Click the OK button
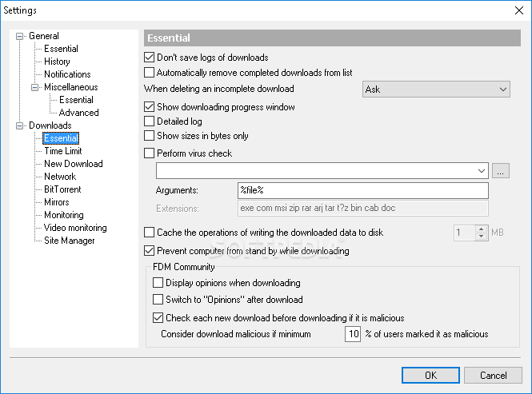 [x=430, y=376]
